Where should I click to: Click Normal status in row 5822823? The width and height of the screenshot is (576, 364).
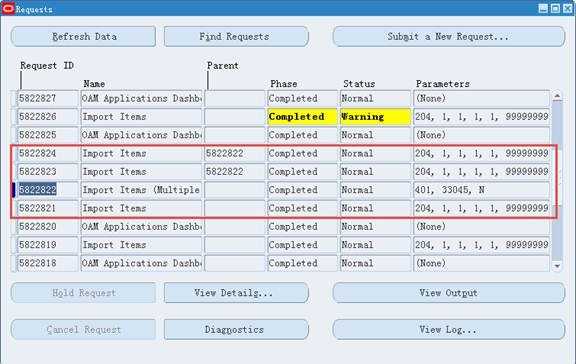(375, 172)
